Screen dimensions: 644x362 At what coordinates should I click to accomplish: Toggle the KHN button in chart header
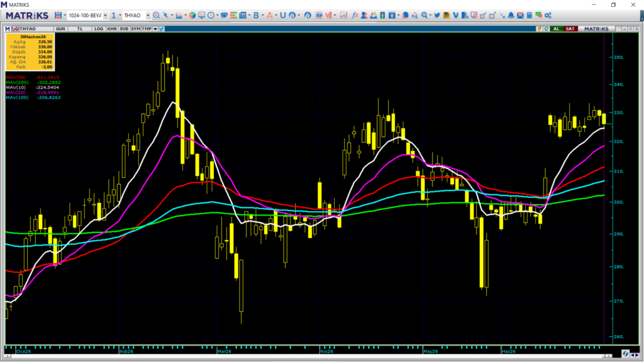click(x=112, y=29)
